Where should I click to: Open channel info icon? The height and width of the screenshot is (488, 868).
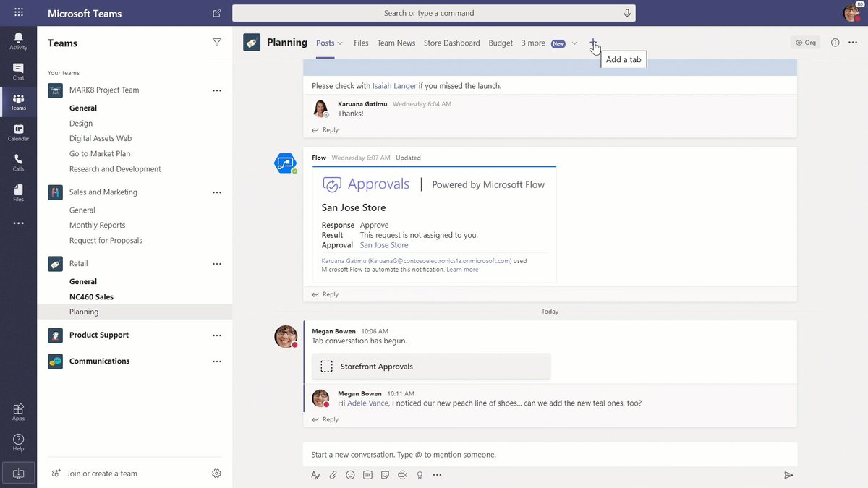835,43
